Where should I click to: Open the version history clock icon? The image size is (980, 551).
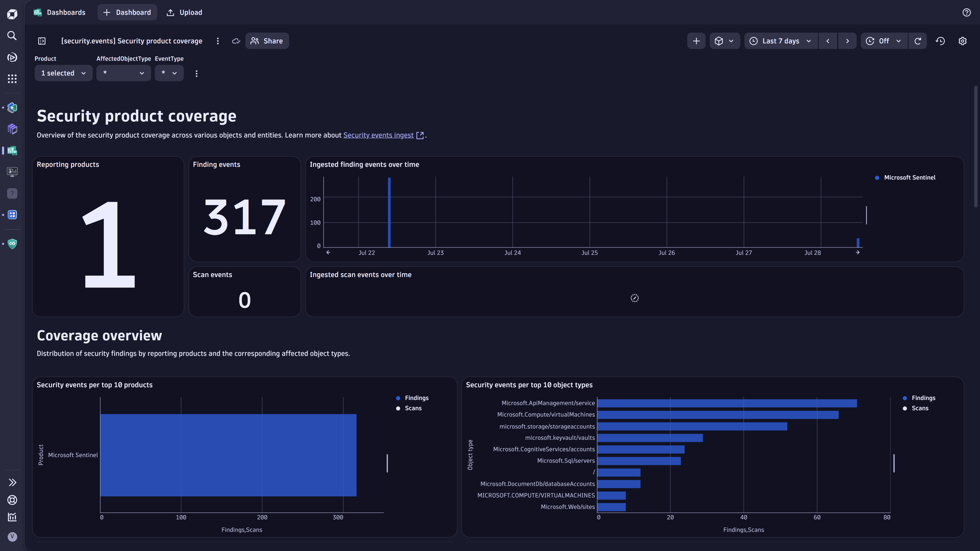(x=940, y=41)
